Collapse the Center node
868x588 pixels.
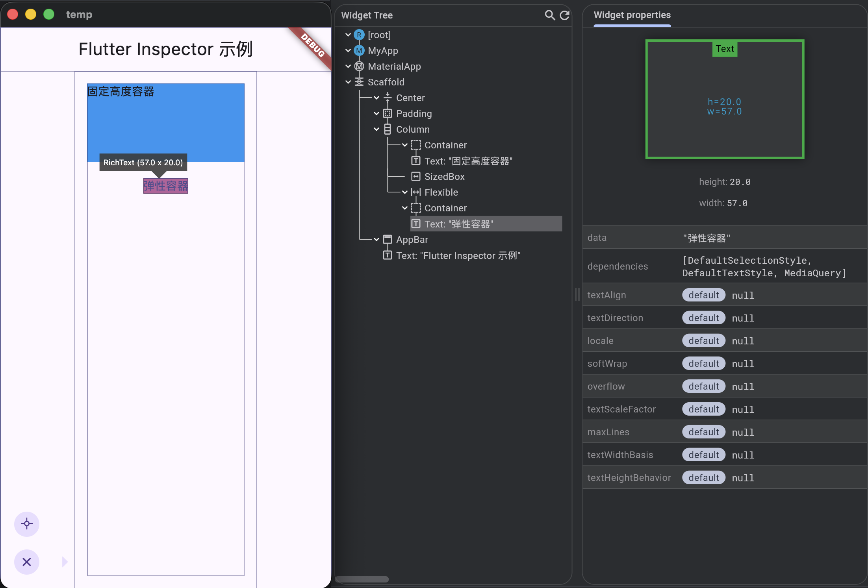(x=377, y=98)
